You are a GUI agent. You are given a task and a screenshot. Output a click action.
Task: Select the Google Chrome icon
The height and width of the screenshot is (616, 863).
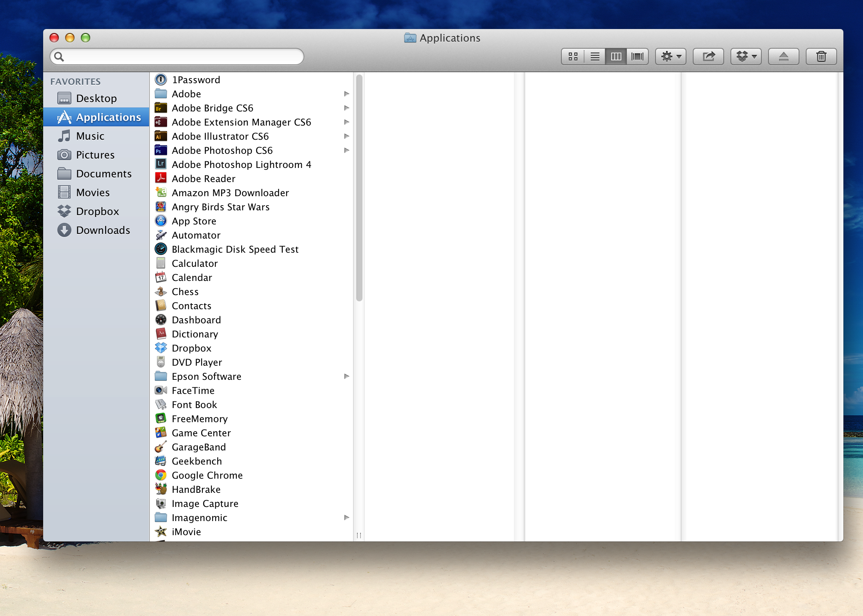(x=161, y=475)
